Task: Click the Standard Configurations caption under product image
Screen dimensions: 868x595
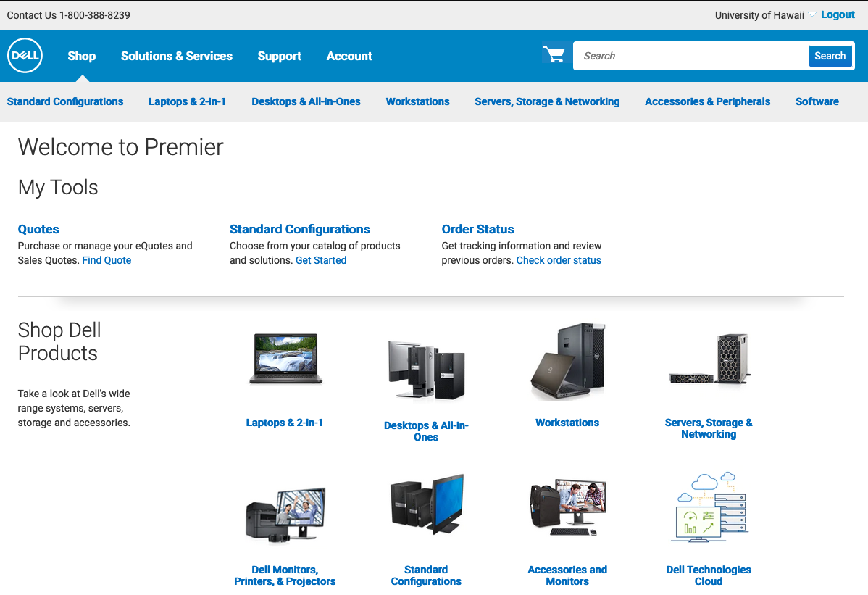Action: (x=426, y=575)
